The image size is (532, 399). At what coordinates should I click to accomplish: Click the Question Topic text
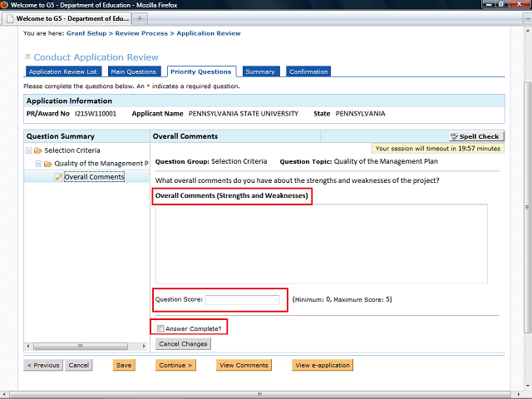pyautogui.click(x=358, y=161)
